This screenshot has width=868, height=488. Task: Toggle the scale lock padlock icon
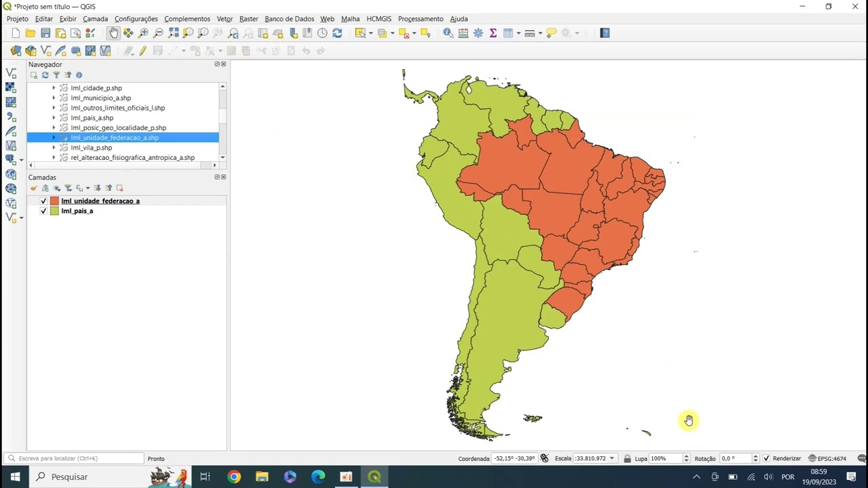click(627, 459)
